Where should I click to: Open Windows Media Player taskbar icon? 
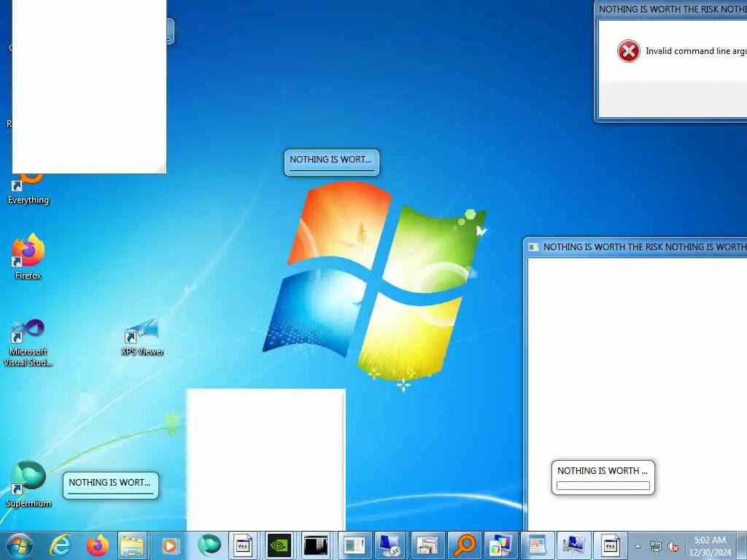(170, 545)
